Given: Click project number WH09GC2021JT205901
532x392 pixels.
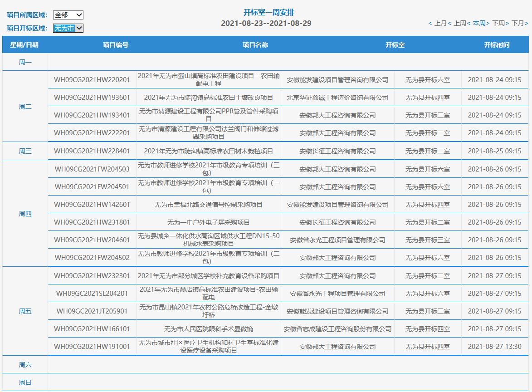Looking at the screenshot, I should click(92, 311).
